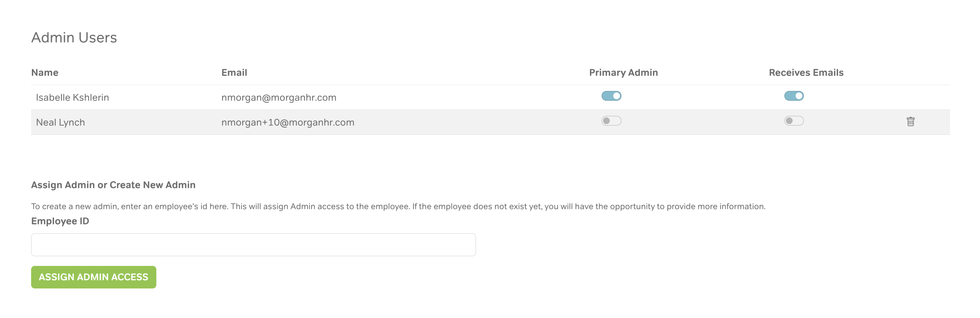980x318 pixels.
Task: Click the new admin instructions paragraph
Action: (x=398, y=206)
